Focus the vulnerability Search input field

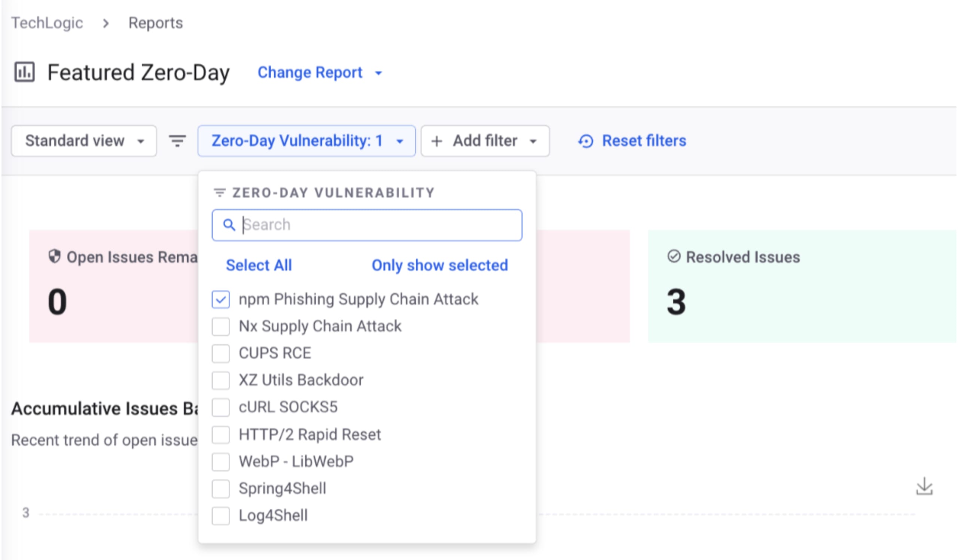click(380, 225)
